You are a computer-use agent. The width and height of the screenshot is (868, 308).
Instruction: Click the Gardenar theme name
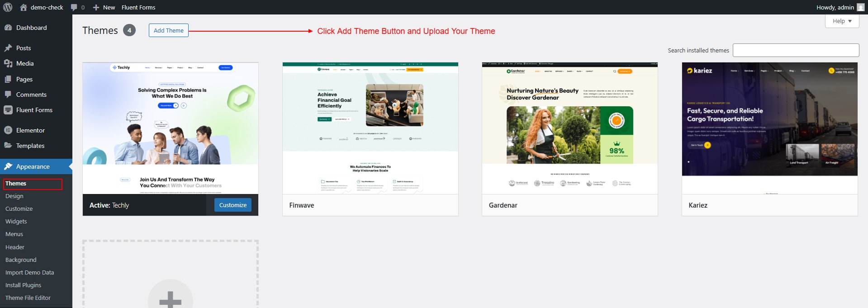[x=503, y=205]
